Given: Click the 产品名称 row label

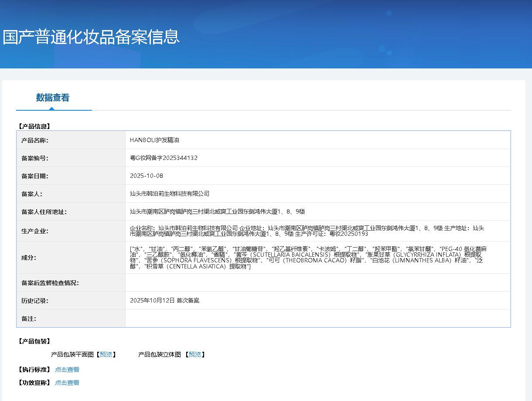Looking at the screenshot, I should 35,140.
